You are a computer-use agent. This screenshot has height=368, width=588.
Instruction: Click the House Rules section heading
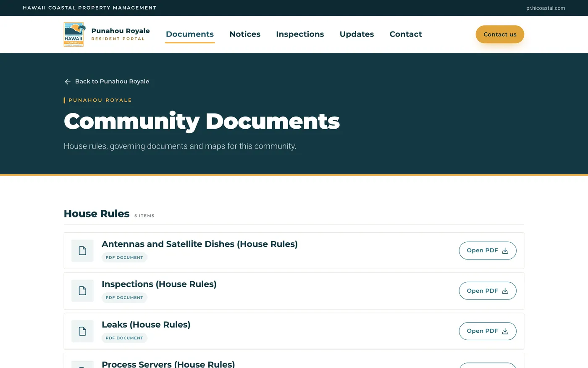(x=97, y=214)
